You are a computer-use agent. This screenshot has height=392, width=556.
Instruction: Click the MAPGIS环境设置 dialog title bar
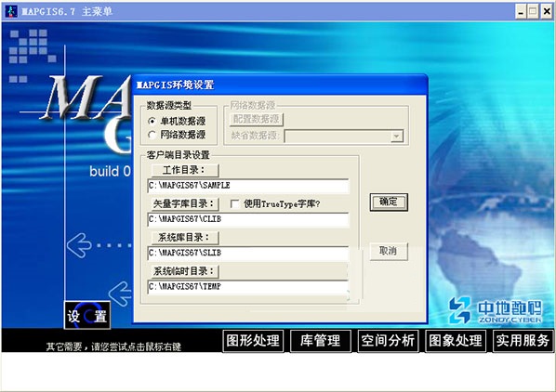(x=280, y=85)
